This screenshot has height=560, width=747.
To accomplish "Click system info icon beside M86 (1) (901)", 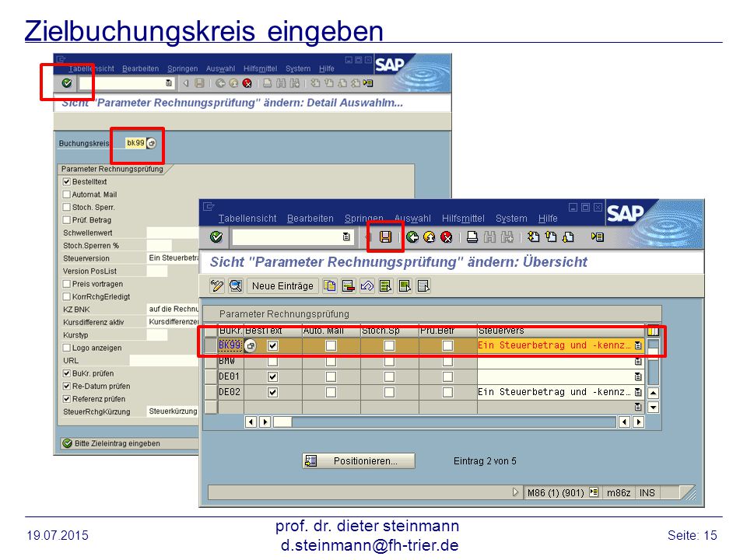I will (x=594, y=492).
